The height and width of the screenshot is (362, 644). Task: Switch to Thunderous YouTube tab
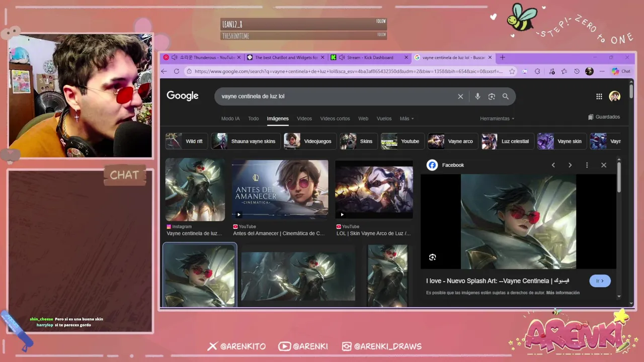point(203,57)
